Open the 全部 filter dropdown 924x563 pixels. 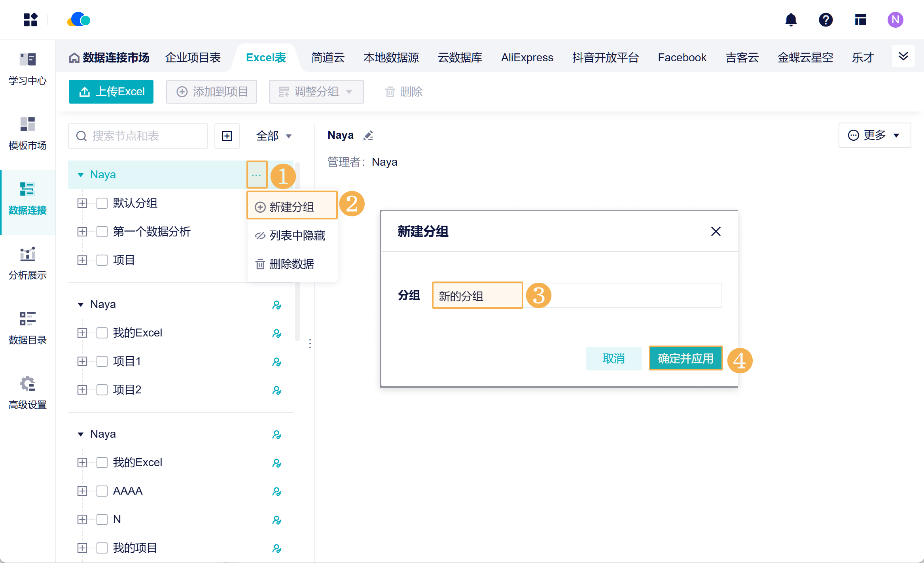(274, 136)
